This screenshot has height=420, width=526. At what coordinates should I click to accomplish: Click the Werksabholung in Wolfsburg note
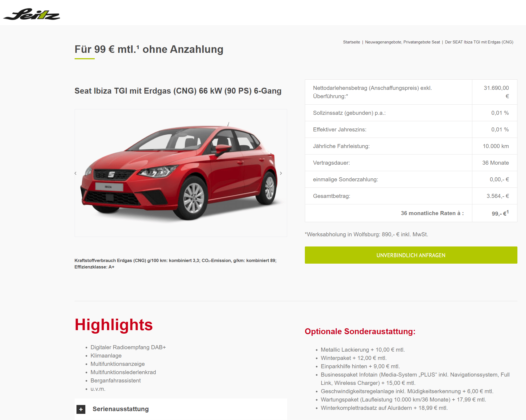point(366,234)
